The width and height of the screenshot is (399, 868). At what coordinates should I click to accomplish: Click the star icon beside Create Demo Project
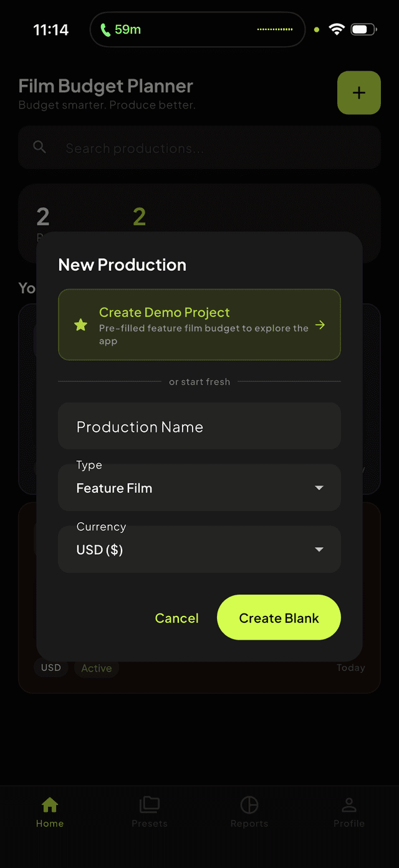pyautogui.click(x=80, y=324)
